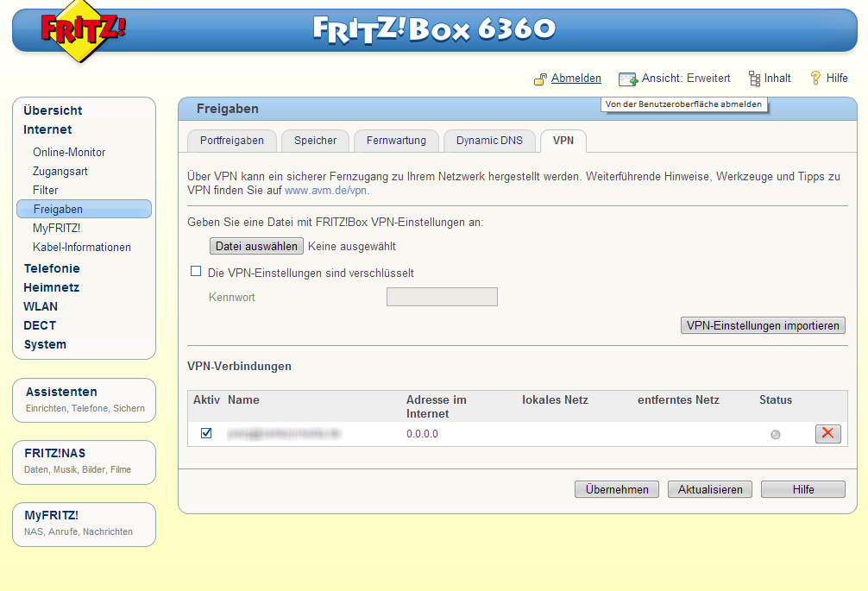
Task: Expand the System menu
Action: tap(45, 344)
